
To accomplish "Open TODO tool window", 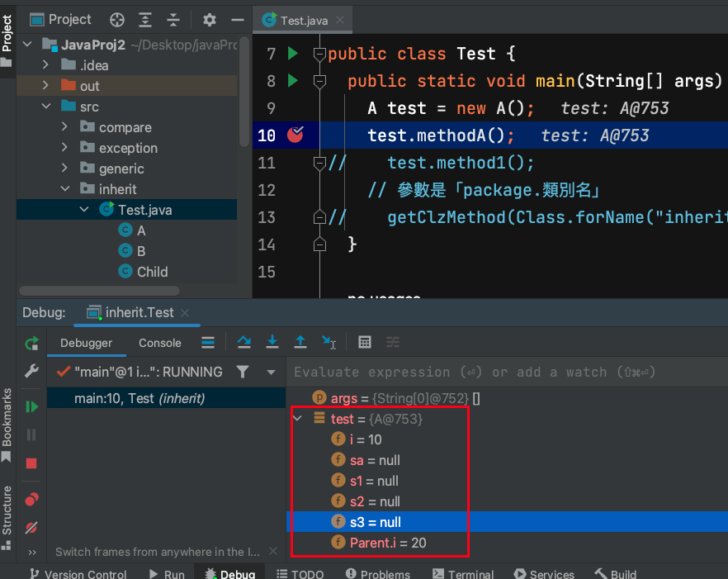I will tap(300, 574).
